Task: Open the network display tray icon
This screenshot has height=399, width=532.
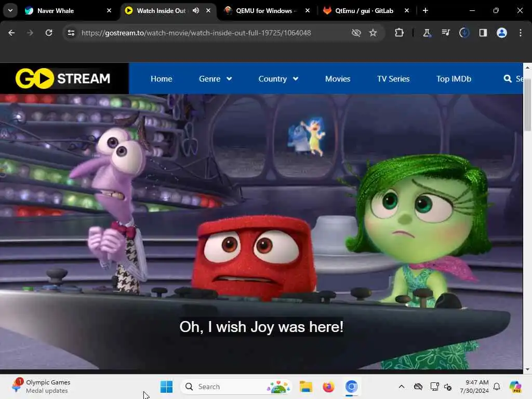Action: (434, 387)
